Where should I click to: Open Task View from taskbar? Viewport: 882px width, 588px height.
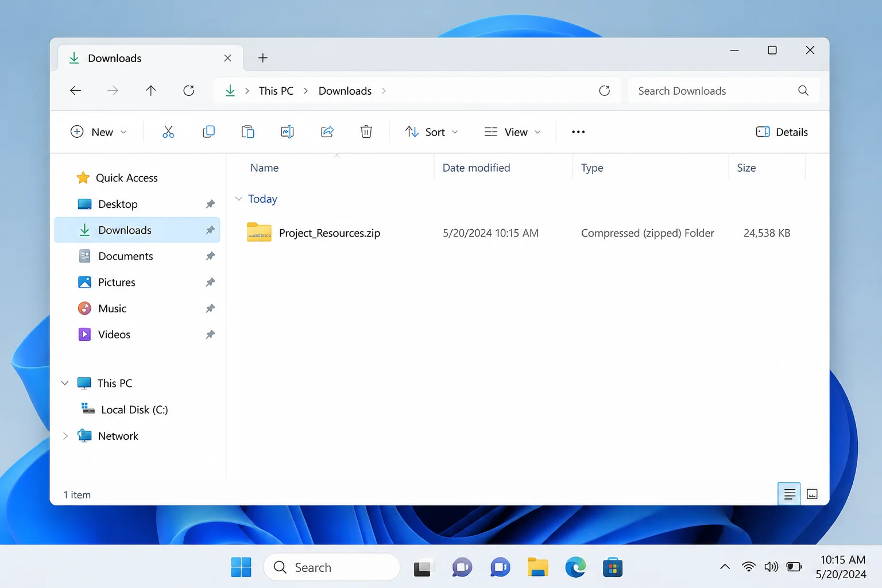click(x=424, y=567)
